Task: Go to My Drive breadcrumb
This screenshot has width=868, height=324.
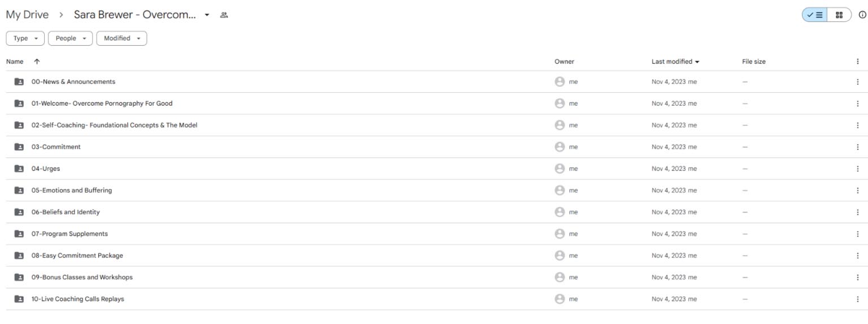Action: [x=27, y=15]
